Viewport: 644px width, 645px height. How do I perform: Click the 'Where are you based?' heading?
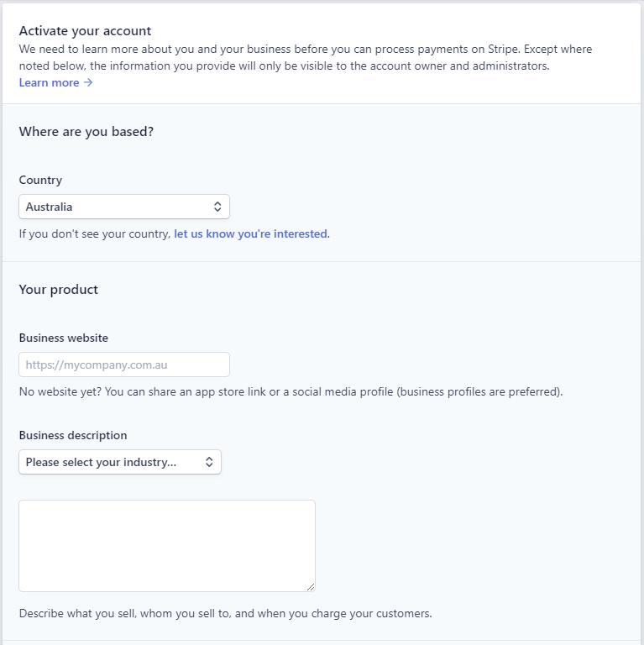coord(86,132)
